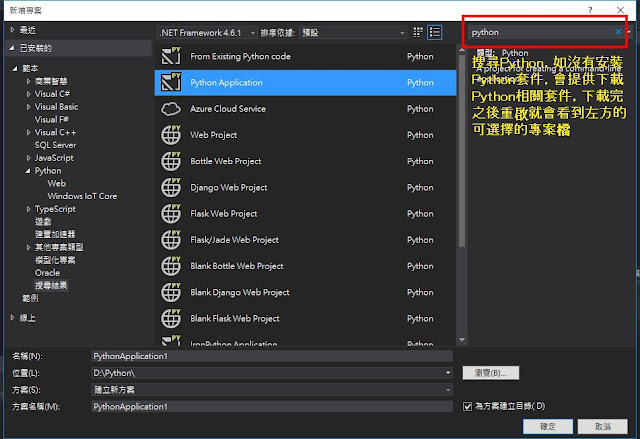Click the 取消 button

603,426
